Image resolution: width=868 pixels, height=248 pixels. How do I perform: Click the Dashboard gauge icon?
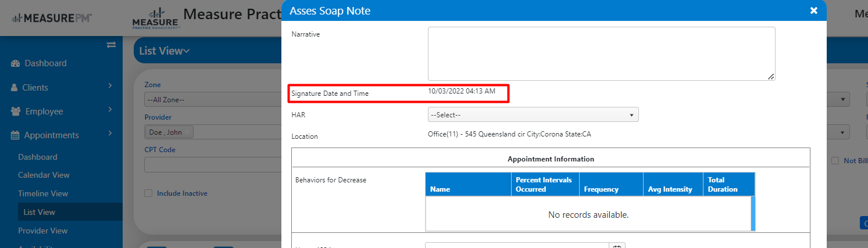[16, 63]
